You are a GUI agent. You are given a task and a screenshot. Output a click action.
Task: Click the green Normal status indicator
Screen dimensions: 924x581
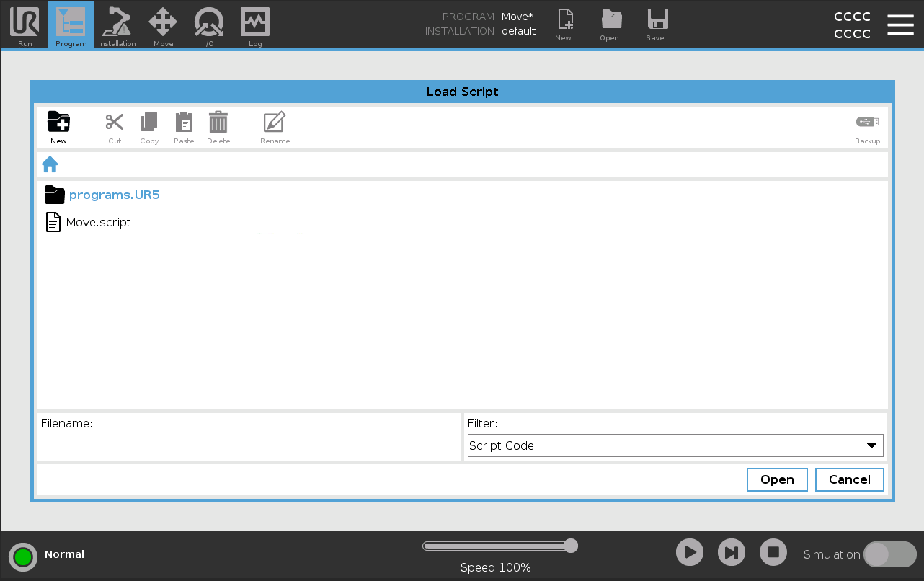point(23,556)
